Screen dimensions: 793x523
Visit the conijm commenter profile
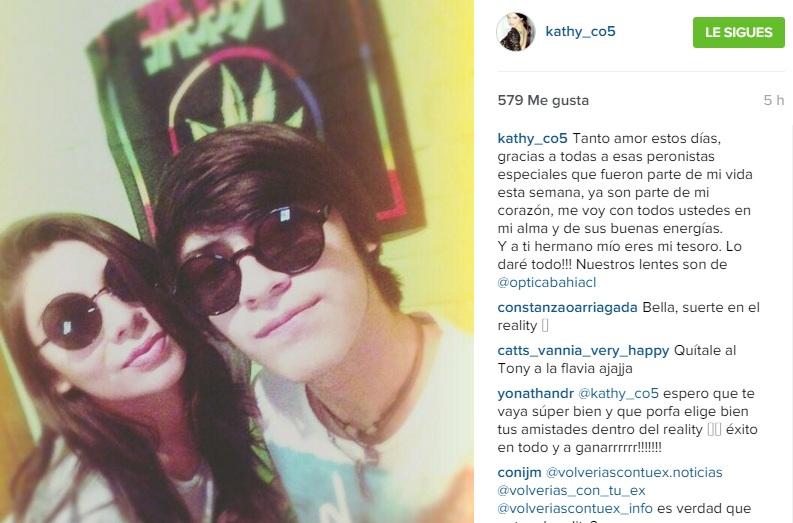[519, 472]
